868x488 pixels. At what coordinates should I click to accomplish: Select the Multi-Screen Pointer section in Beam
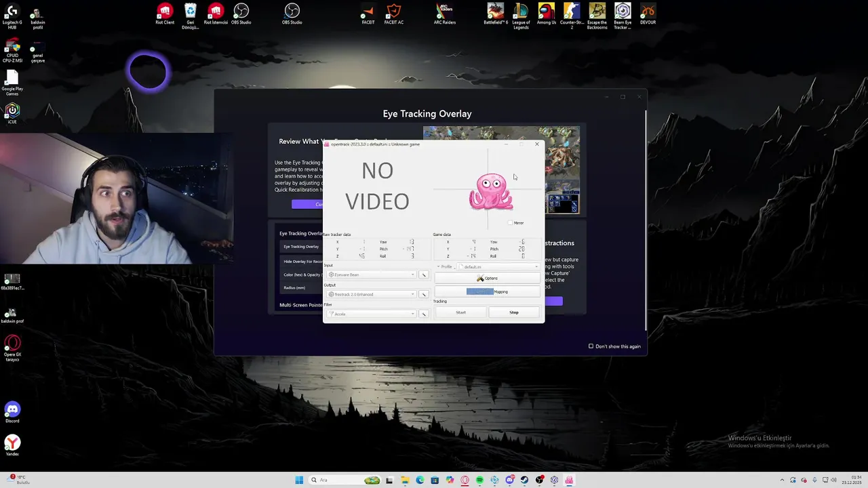[x=301, y=305]
